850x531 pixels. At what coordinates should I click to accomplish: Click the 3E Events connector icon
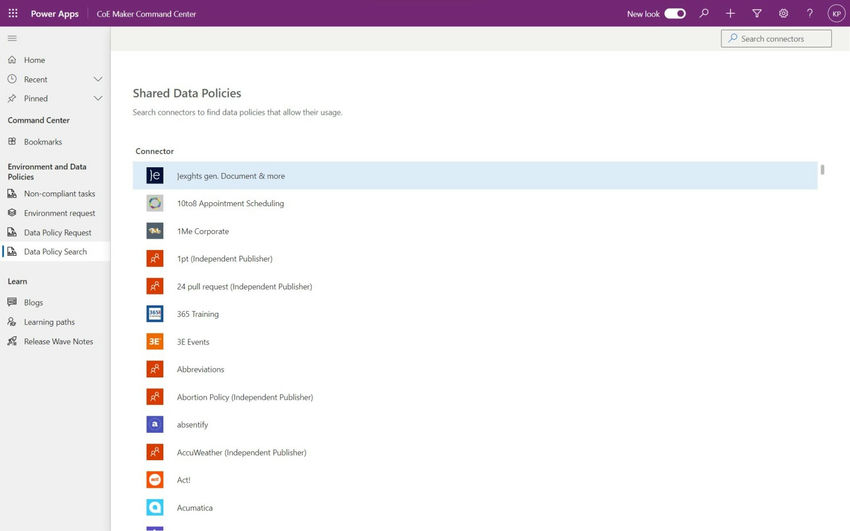pyautogui.click(x=154, y=341)
